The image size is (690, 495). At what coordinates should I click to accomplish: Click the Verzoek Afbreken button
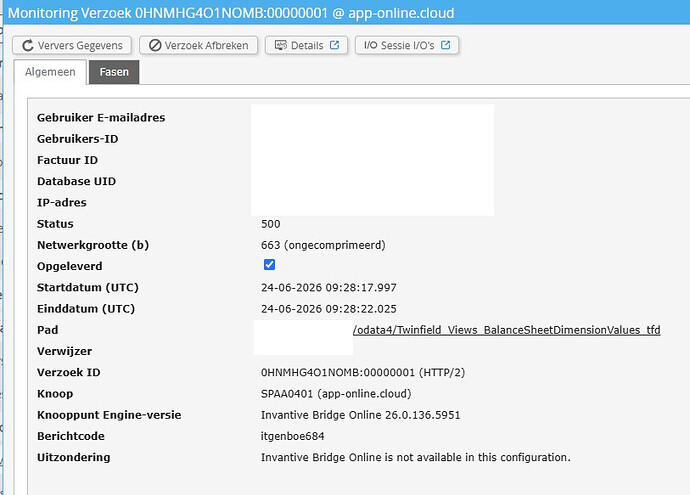coord(198,45)
